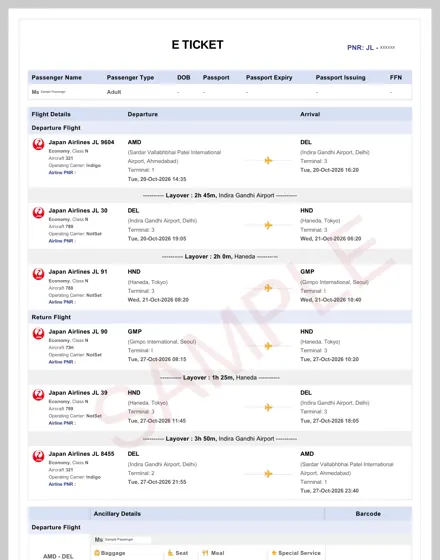Click the arrival time Tue, 20-Oct-2026 16:20
The height and width of the screenshot is (560, 440).
[x=330, y=170]
